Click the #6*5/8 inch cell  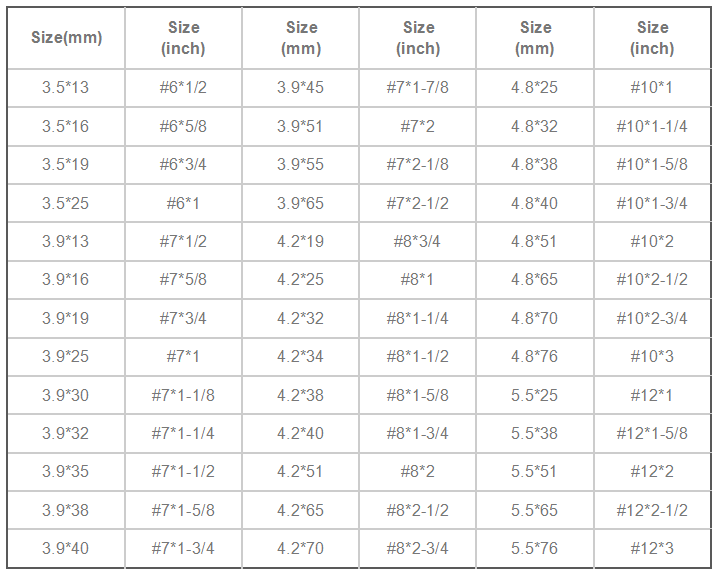(183, 127)
